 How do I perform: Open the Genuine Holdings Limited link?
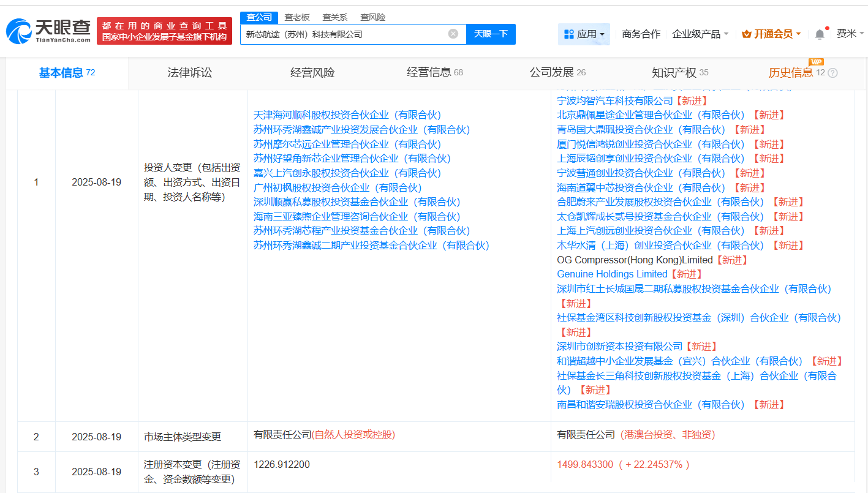point(611,274)
